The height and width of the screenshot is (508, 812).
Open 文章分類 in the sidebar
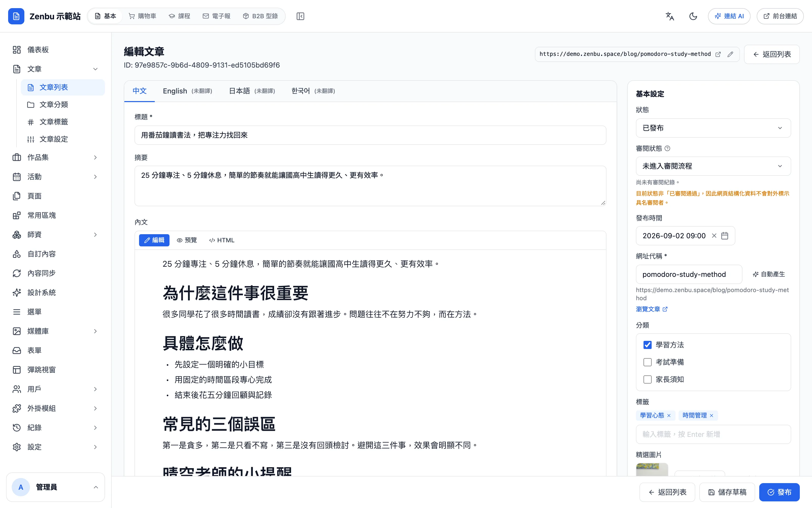click(63, 104)
